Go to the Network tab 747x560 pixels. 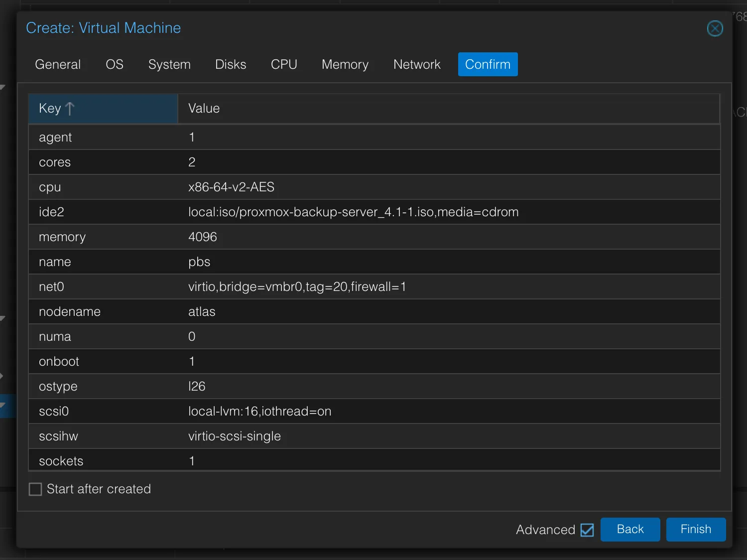point(417,64)
